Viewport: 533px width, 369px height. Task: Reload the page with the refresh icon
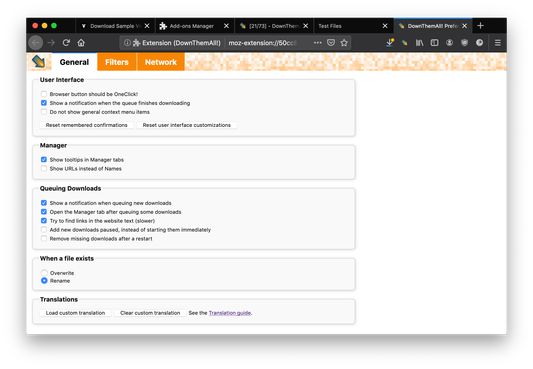tap(66, 43)
